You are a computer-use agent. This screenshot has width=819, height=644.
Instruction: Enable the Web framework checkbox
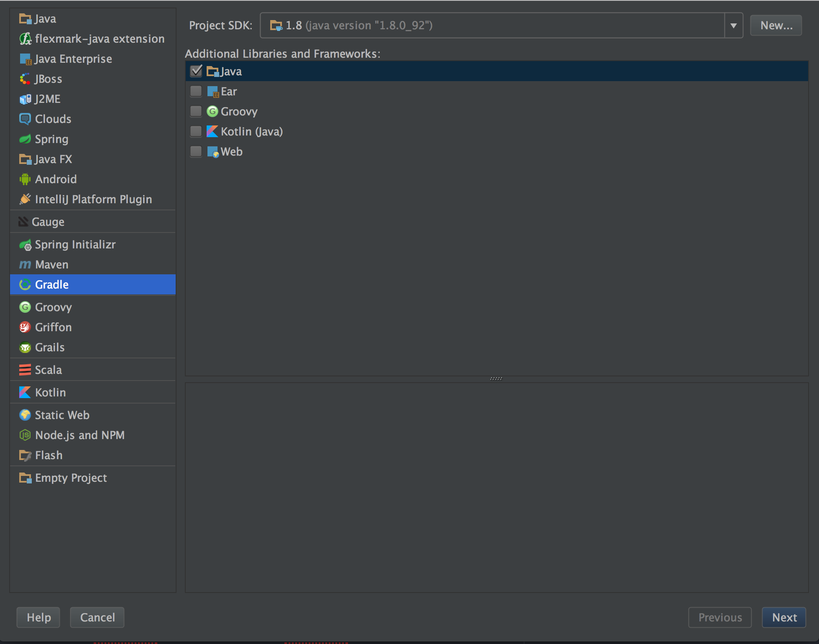pyautogui.click(x=196, y=152)
